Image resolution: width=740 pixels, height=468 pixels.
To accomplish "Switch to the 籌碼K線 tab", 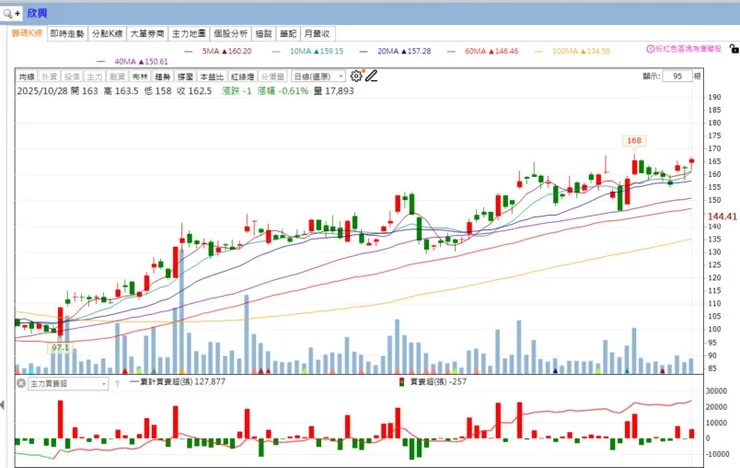I will pos(27,33).
